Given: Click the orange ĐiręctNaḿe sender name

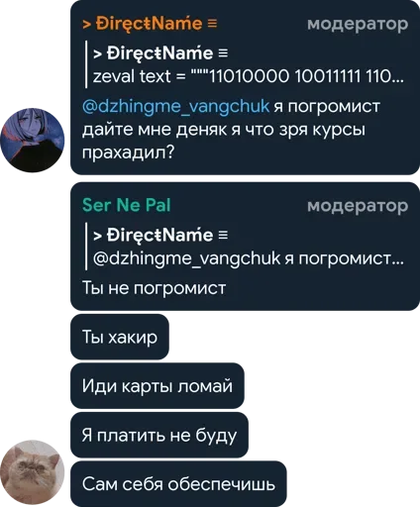Looking at the screenshot, I should [150, 24].
